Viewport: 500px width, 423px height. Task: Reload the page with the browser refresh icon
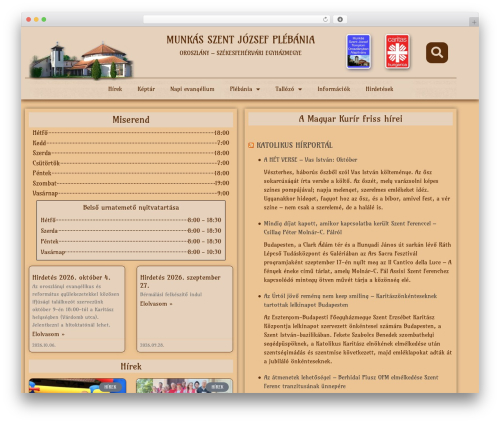tap(325, 19)
